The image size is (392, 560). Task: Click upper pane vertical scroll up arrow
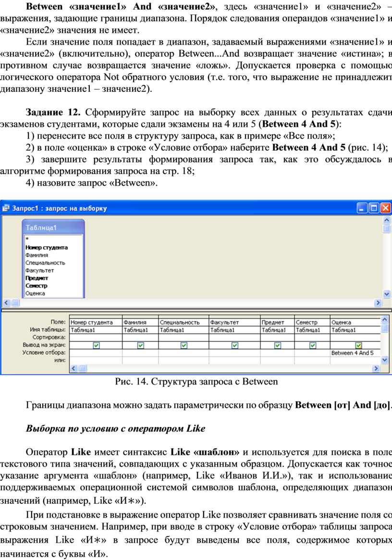386,220
